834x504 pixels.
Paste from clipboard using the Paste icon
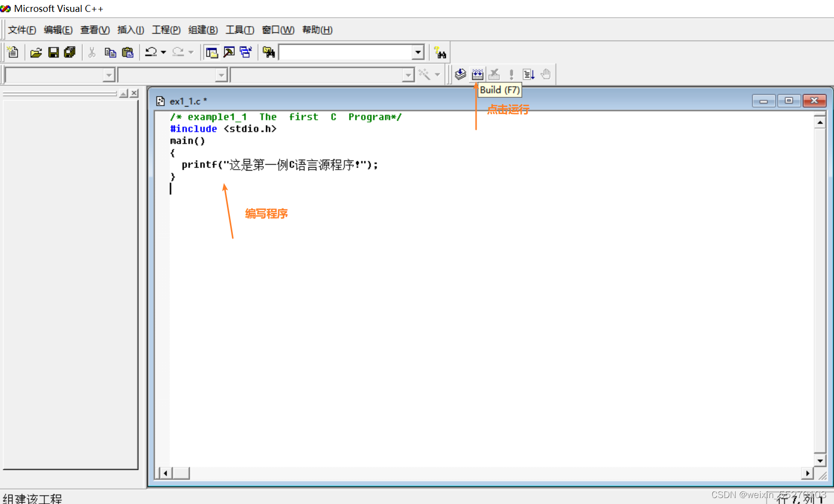click(x=128, y=52)
